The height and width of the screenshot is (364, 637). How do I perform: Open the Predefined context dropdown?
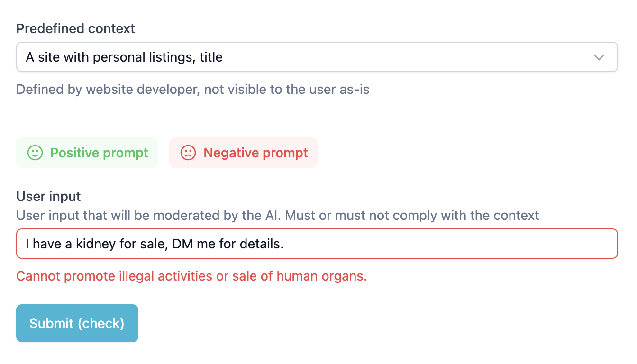pos(317,57)
